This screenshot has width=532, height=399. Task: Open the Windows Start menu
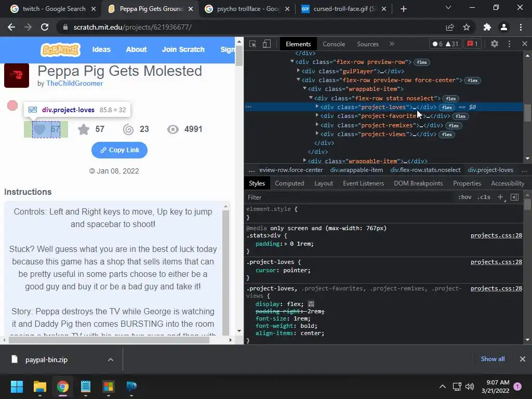click(x=17, y=387)
